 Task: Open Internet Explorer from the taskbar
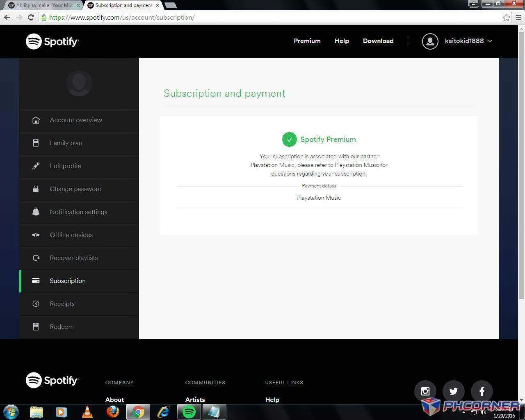[164, 412]
